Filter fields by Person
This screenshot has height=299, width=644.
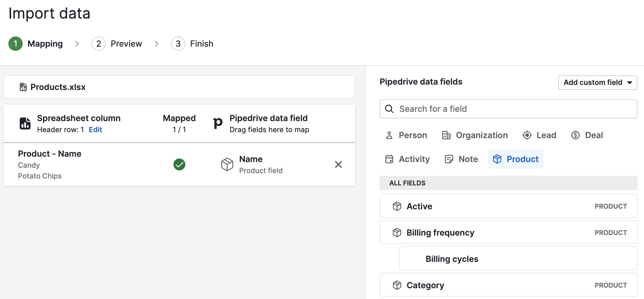(406, 135)
